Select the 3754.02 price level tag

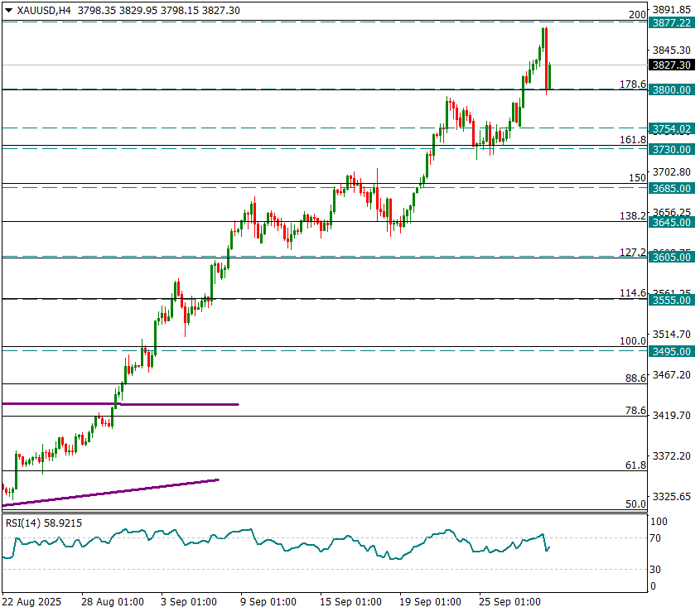pos(671,128)
